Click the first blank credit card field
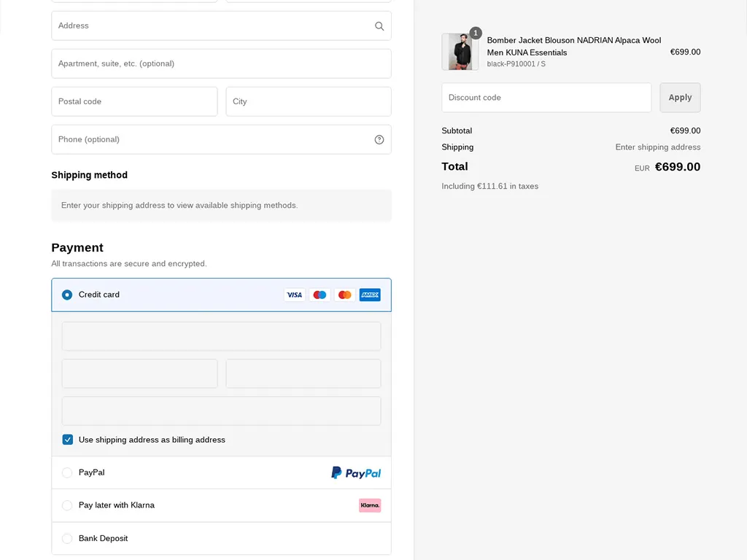 (x=222, y=336)
